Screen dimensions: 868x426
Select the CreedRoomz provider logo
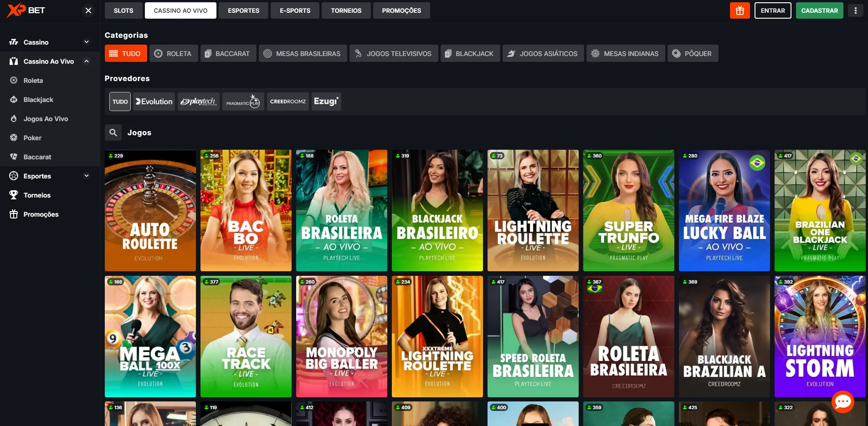(x=288, y=101)
